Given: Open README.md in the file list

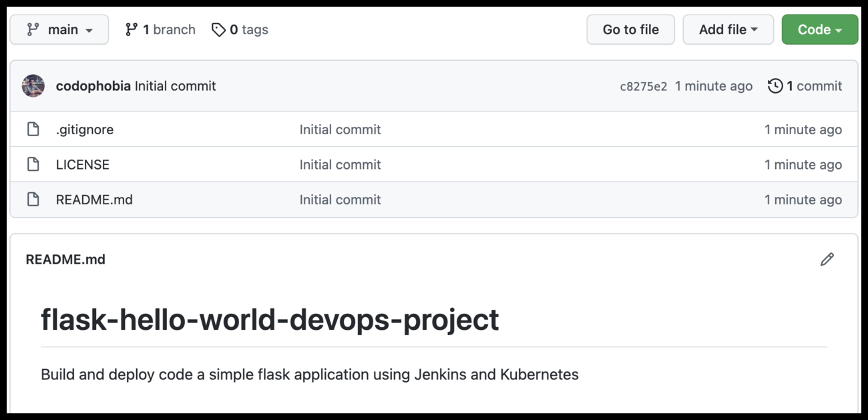Looking at the screenshot, I should [x=94, y=200].
